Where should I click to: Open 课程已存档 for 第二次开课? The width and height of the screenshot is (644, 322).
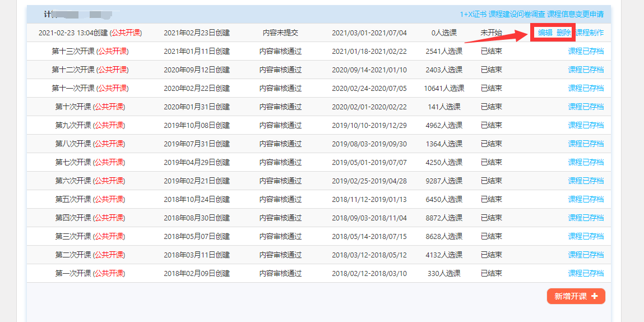(586, 255)
